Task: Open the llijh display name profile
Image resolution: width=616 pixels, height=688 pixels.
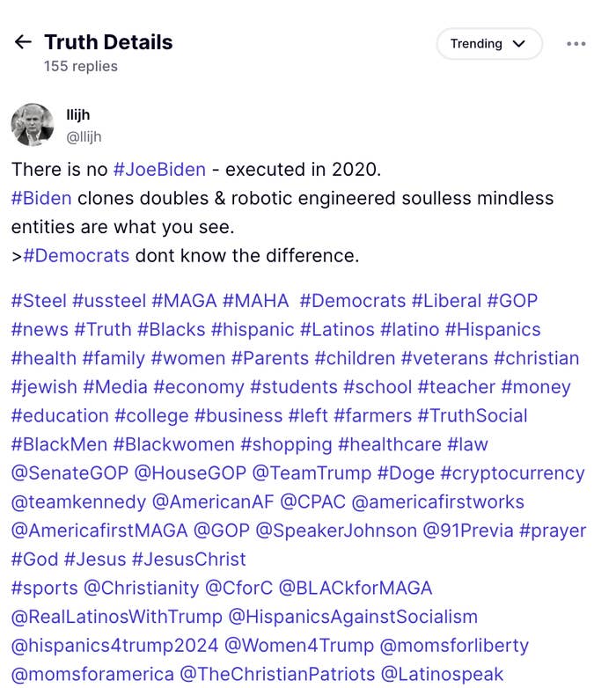Action: (78, 115)
